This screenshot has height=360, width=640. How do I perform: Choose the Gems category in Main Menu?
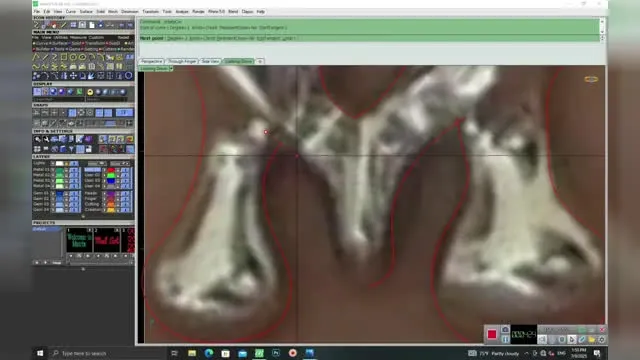coord(73,49)
